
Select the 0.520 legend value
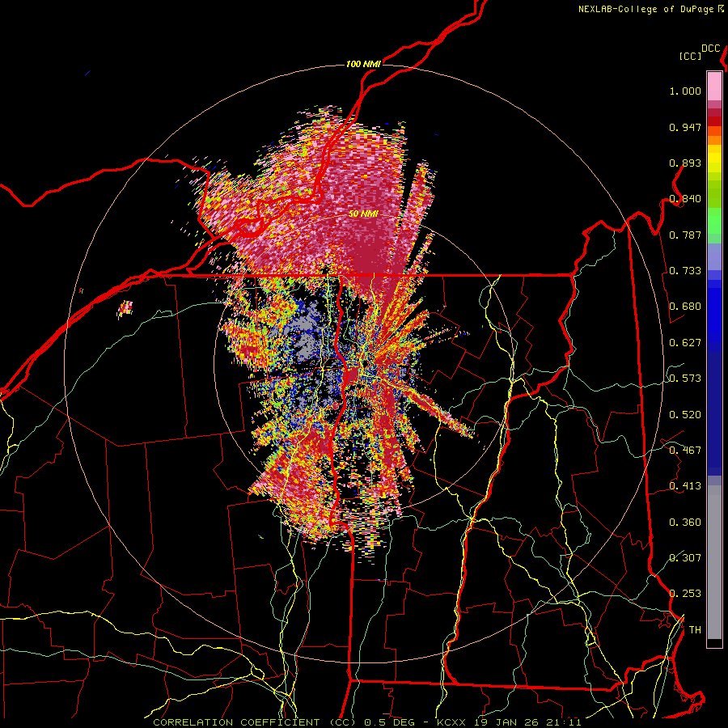tap(685, 415)
